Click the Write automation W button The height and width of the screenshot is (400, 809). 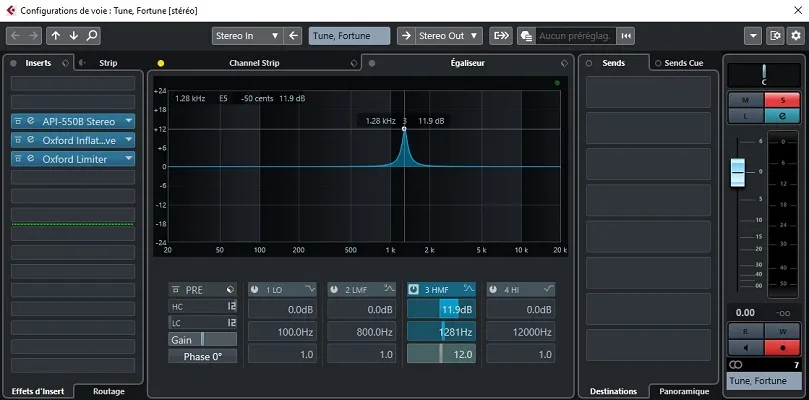point(780,330)
